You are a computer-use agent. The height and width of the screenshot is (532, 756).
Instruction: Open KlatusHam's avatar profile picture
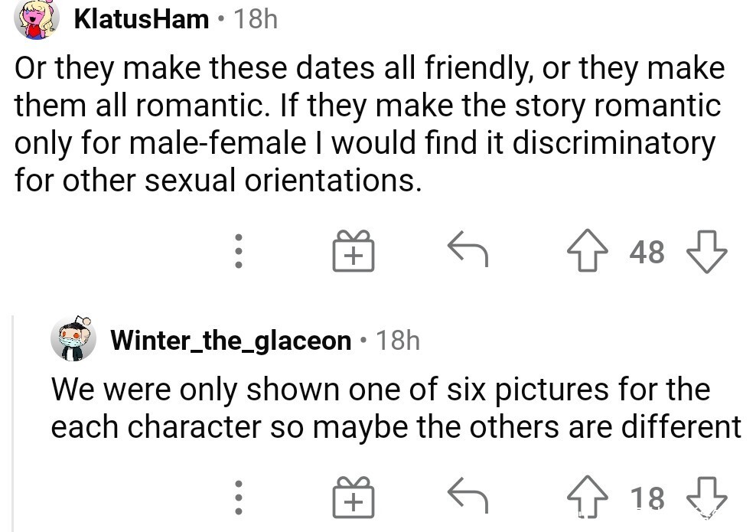click(37, 19)
